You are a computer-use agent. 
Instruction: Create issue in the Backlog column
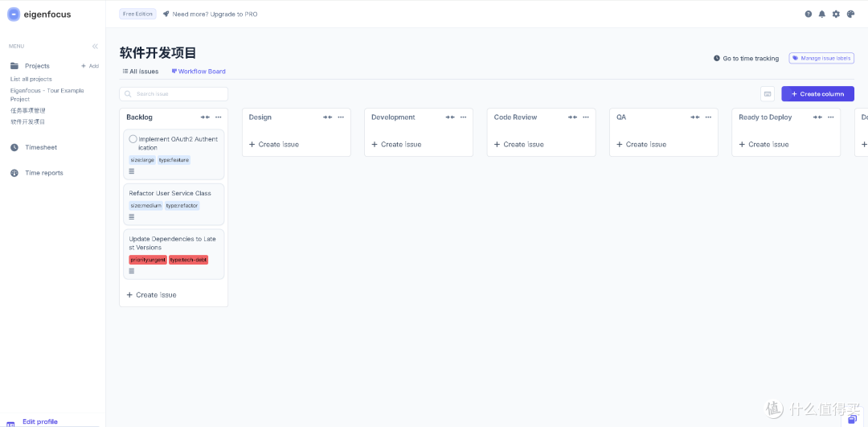coord(152,294)
